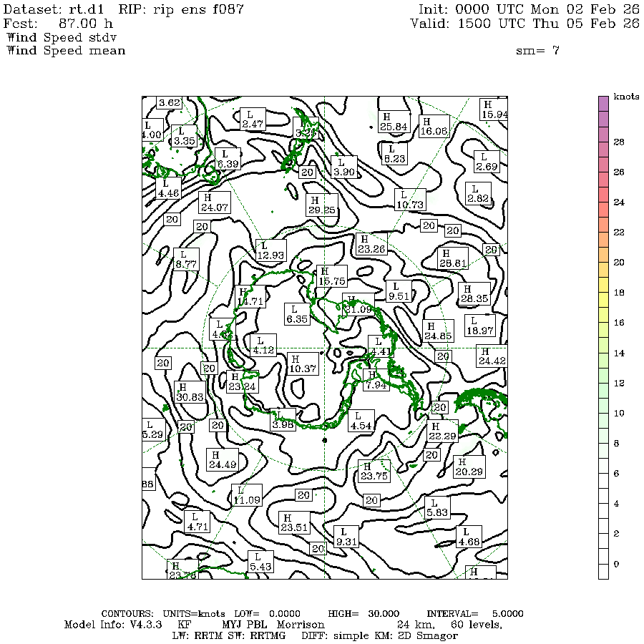Click the 'L 4.46' low marker
Viewport: 644px width, 644px height.
point(168,188)
